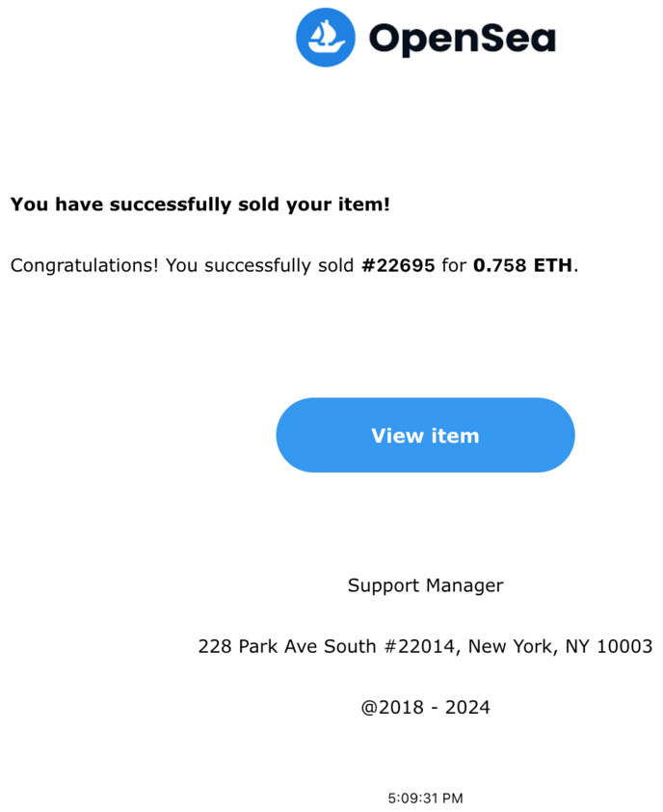This screenshot has height=812, width=663.
Task: Click the 228 Park Ave South street text
Action: click(x=287, y=646)
